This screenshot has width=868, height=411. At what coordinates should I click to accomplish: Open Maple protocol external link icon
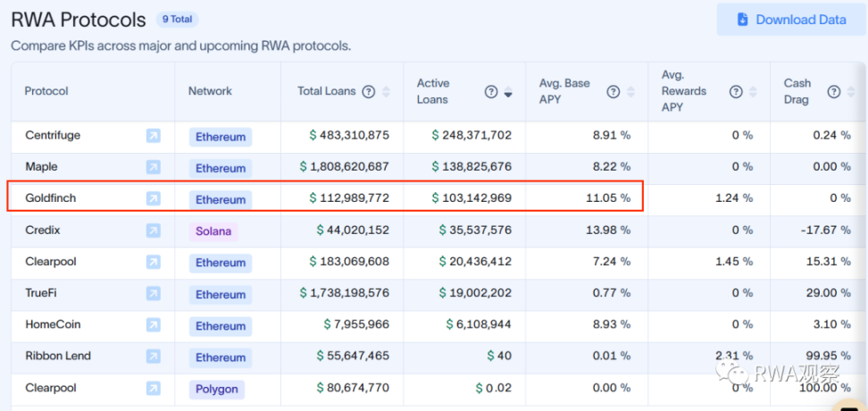pyautogui.click(x=154, y=167)
